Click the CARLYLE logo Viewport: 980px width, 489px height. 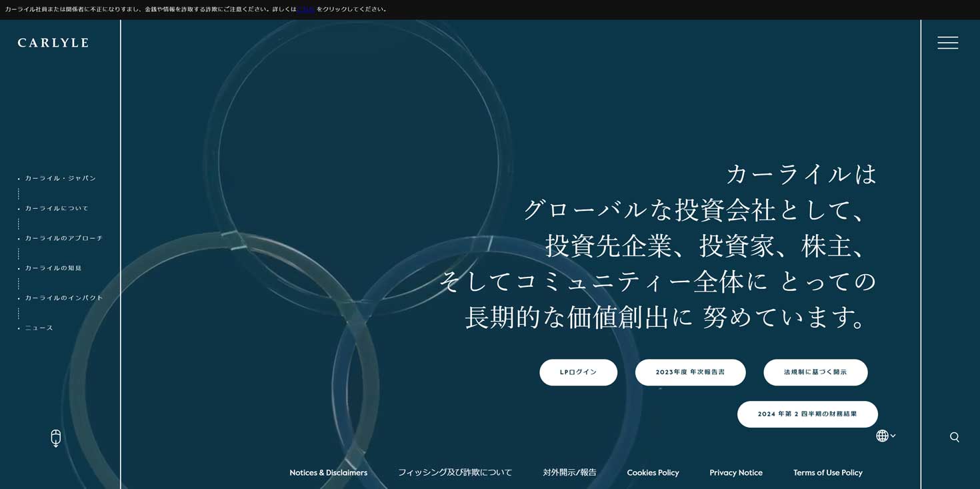[x=53, y=42]
